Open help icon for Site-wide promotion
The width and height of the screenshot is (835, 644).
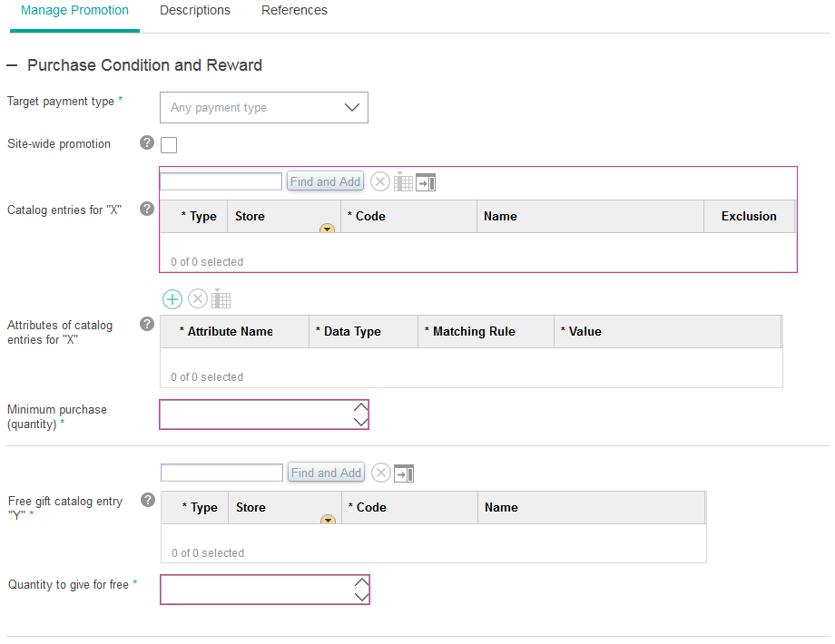click(x=147, y=143)
